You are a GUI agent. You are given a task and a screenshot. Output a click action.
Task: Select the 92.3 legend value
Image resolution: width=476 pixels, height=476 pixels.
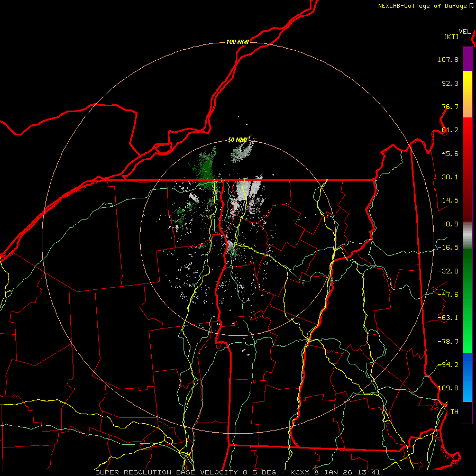[450, 83]
